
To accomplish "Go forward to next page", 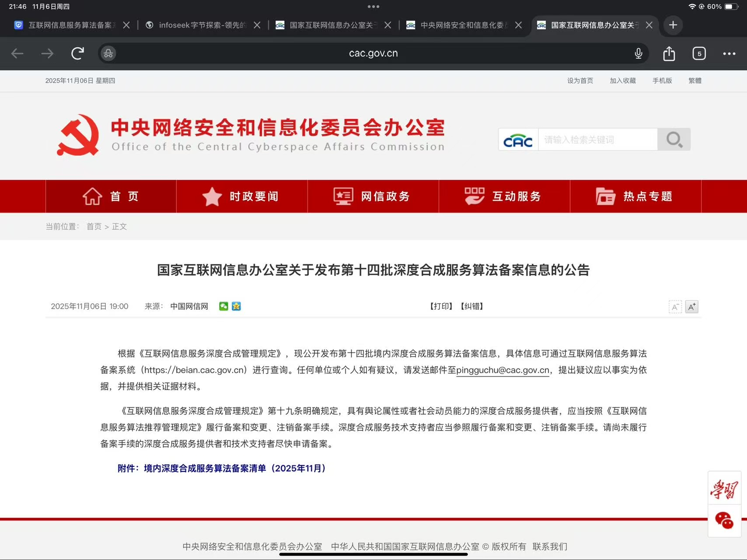I will [47, 53].
